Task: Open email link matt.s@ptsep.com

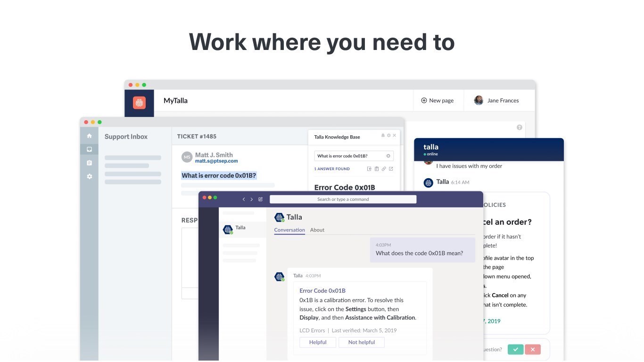Action: tap(216, 161)
